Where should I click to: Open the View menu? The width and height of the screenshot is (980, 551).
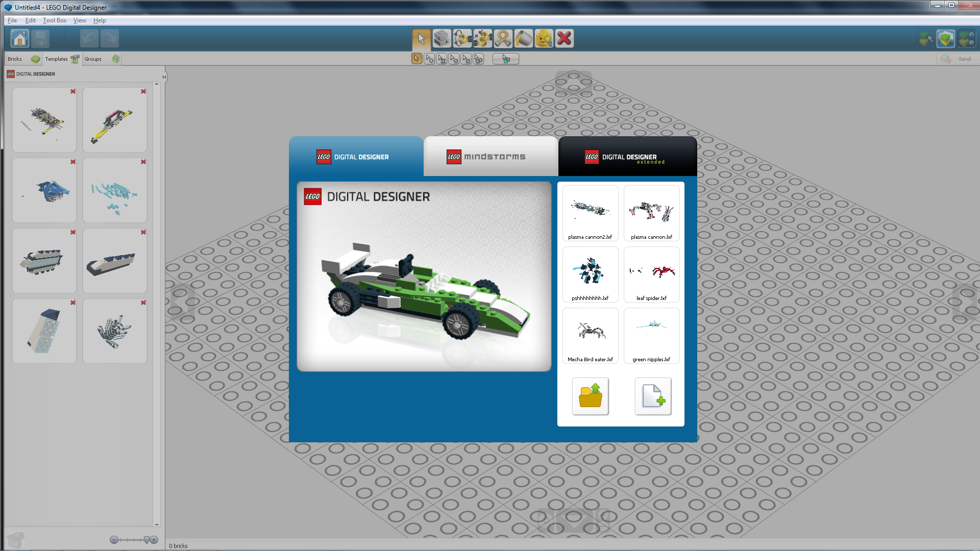click(x=79, y=19)
